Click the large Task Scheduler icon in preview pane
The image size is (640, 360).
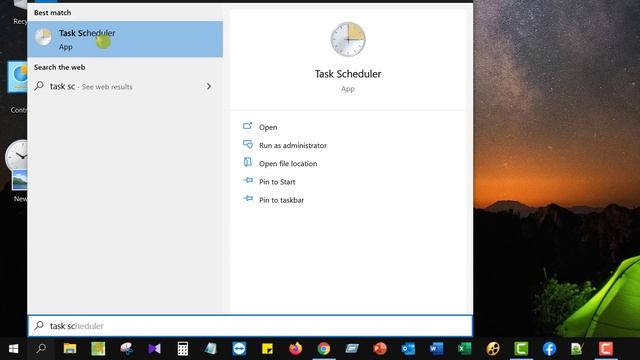pos(348,40)
